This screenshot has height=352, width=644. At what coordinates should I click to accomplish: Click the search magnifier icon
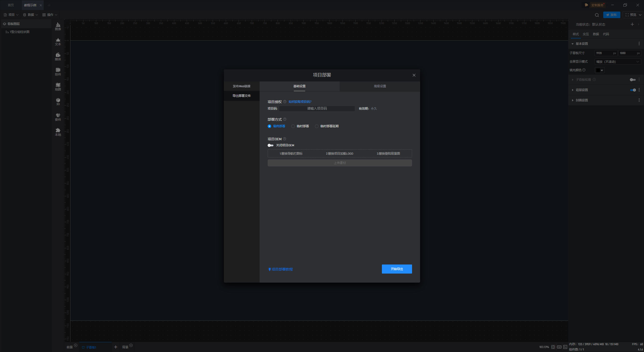[x=597, y=15]
